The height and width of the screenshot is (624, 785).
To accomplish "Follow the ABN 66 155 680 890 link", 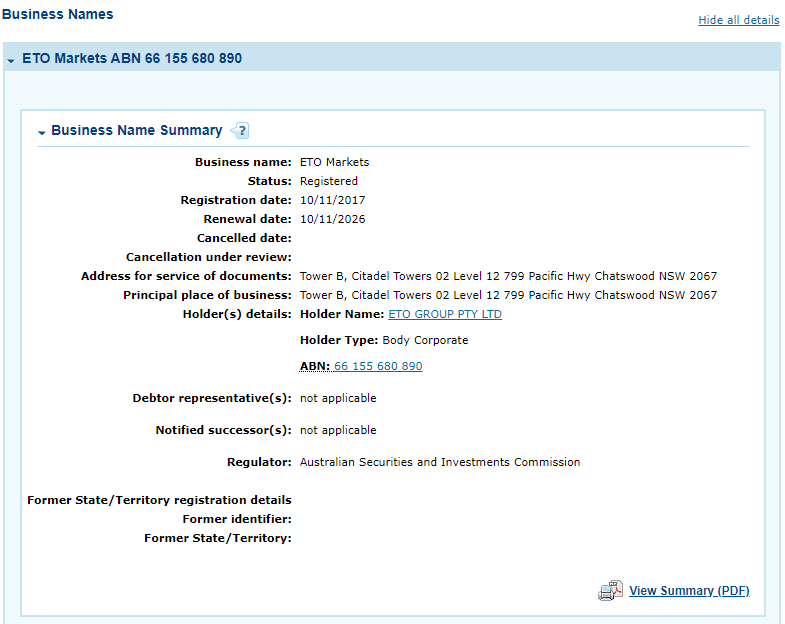I will [x=378, y=366].
